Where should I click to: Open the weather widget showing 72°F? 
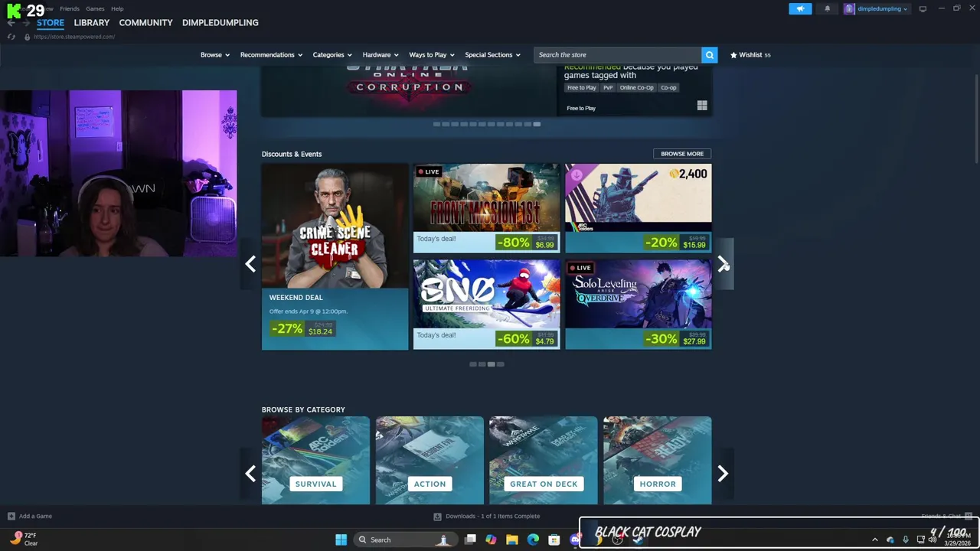pyautogui.click(x=23, y=539)
